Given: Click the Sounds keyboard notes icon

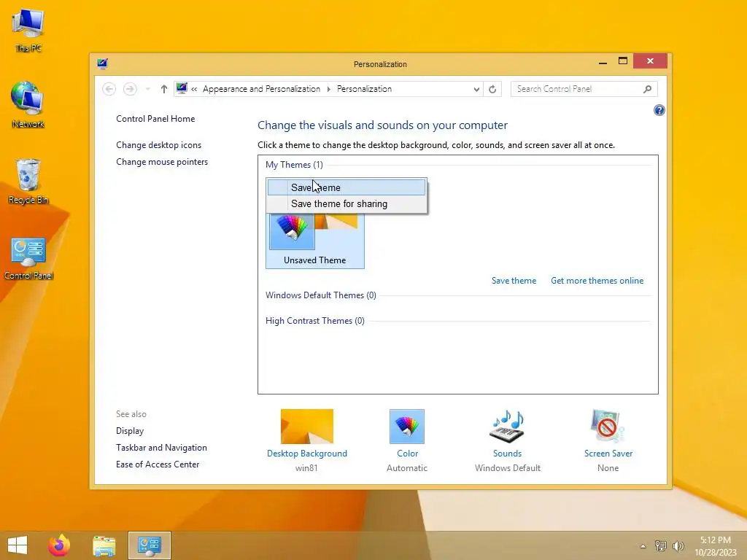Looking at the screenshot, I should [x=508, y=426].
